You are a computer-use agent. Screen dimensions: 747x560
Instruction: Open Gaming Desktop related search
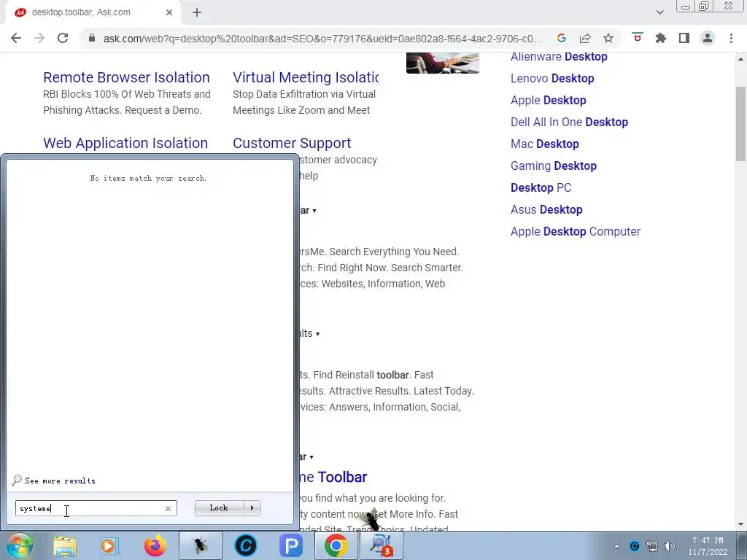coord(554,166)
